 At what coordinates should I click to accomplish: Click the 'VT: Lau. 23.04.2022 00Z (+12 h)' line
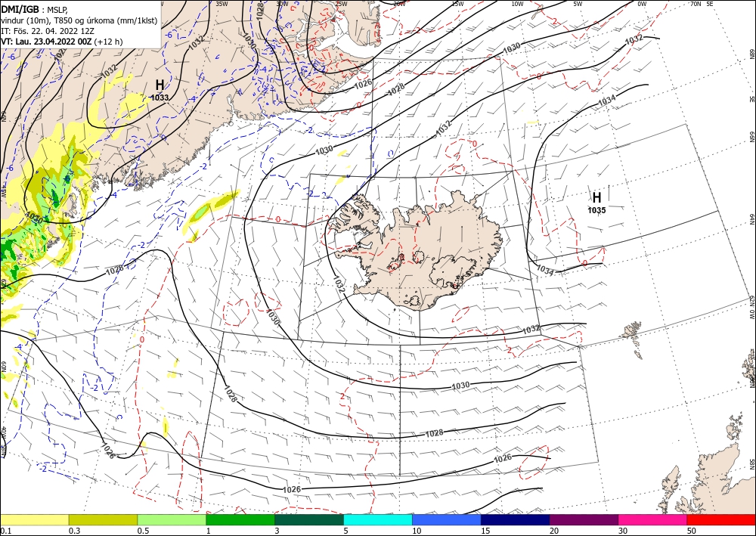pyautogui.click(x=62, y=42)
